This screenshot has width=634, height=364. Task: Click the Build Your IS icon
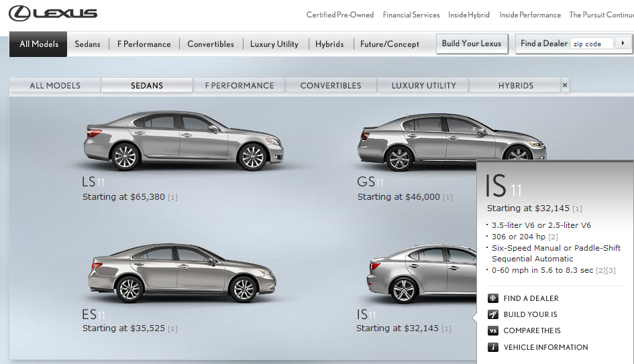coord(493,314)
